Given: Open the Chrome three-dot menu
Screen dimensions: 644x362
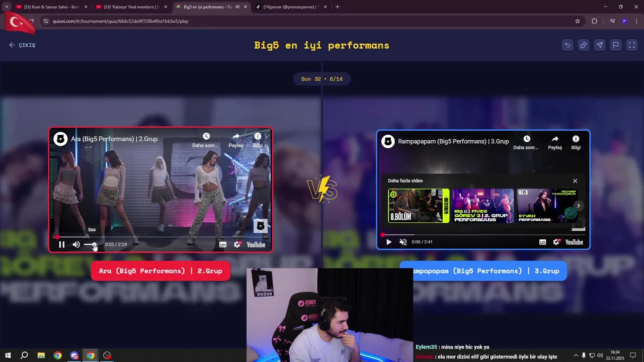Looking at the screenshot, I should [636, 21].
